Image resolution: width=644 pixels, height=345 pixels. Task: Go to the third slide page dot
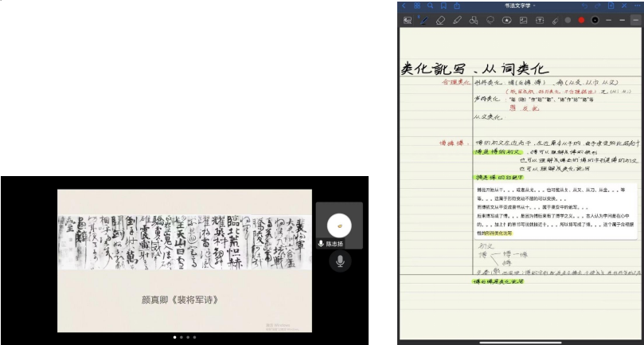[188, 337]
